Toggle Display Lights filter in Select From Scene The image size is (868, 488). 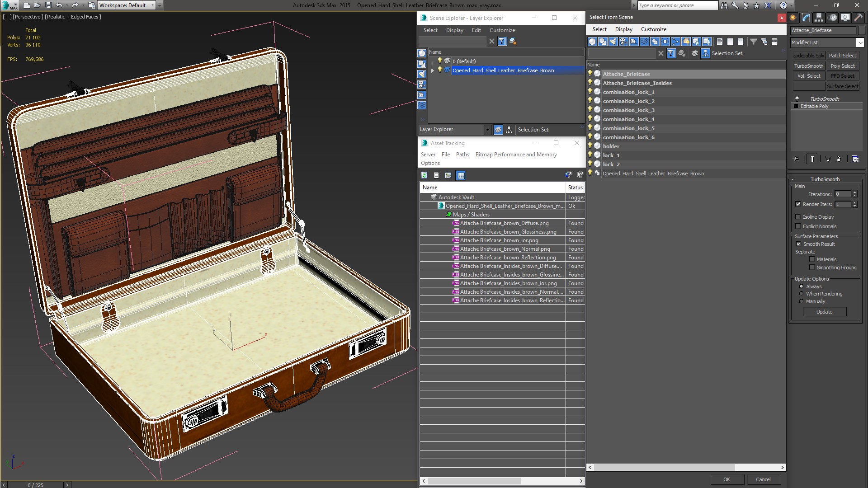click(613, 42)
